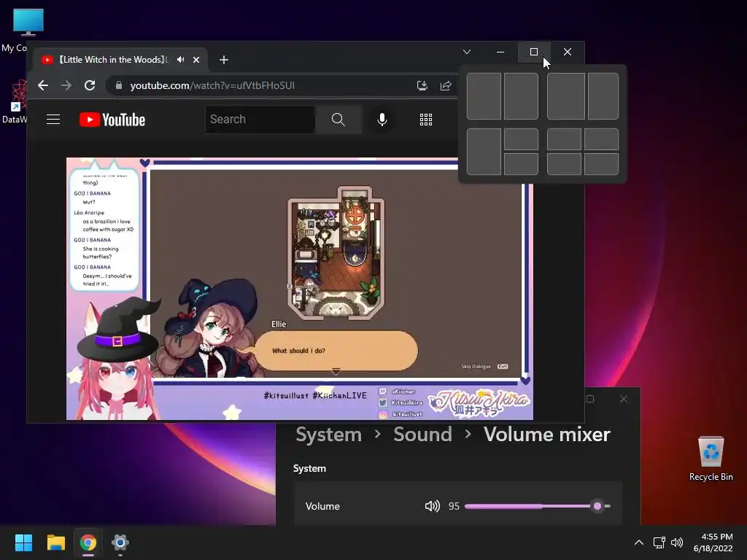Open the clock and date flyout
This screenshot has height=560, width=747.
tap(713, 542)
